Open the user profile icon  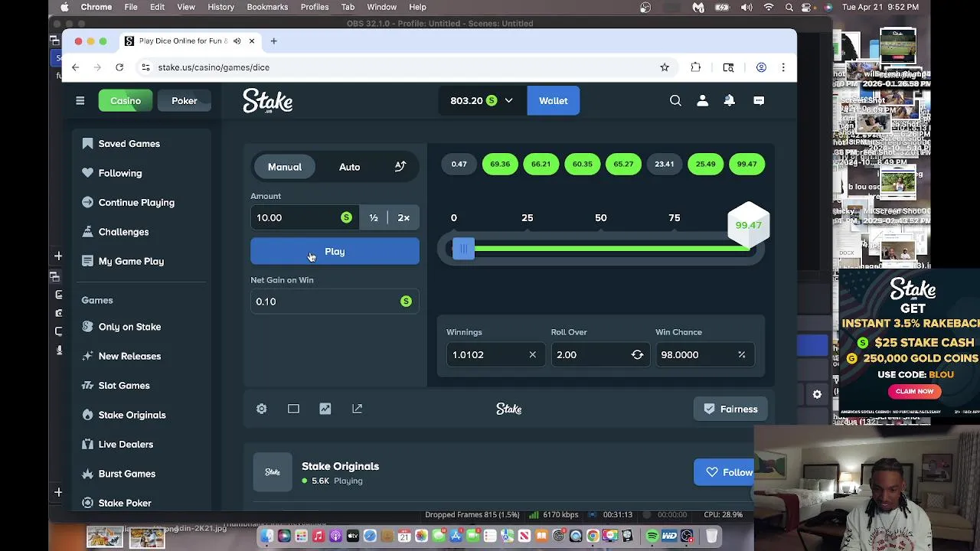point(702,101)
